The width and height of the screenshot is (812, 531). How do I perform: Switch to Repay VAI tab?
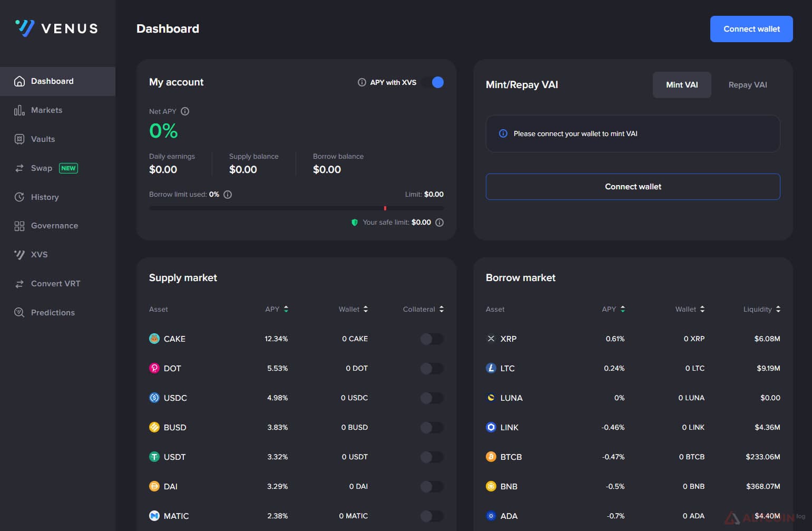pos(747,85)
